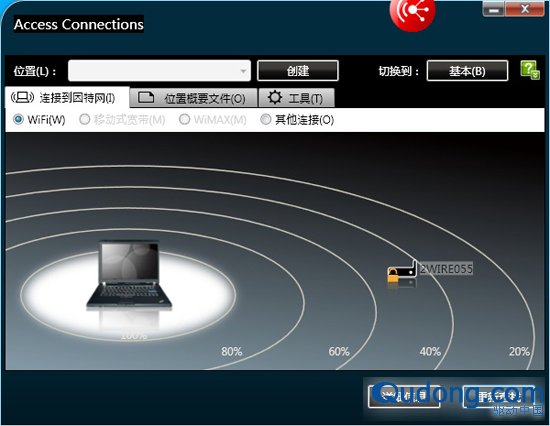
Task: Select the 移动式宽带(M) radio button
Action: click(84, 119)
